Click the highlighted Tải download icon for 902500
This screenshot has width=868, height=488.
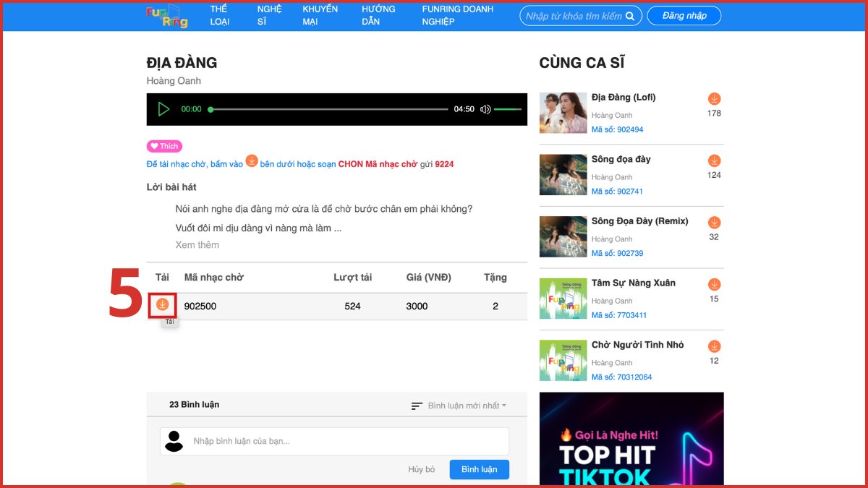pos(162,304)
